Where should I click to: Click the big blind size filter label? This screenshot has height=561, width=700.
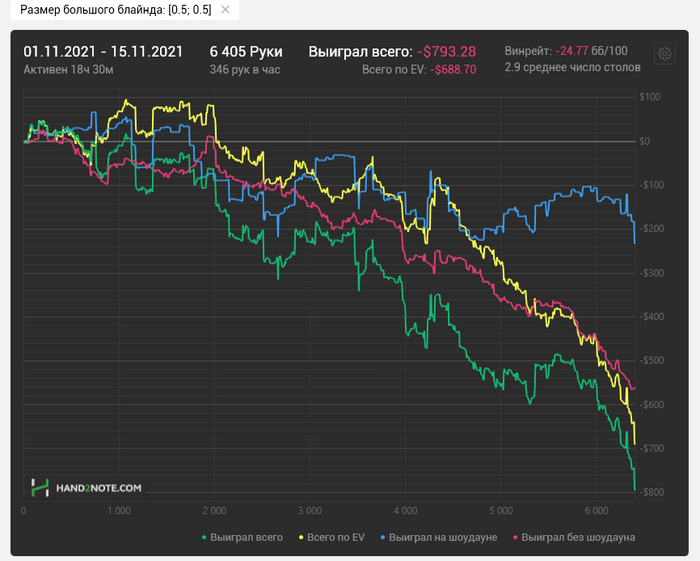coord(116,9)
